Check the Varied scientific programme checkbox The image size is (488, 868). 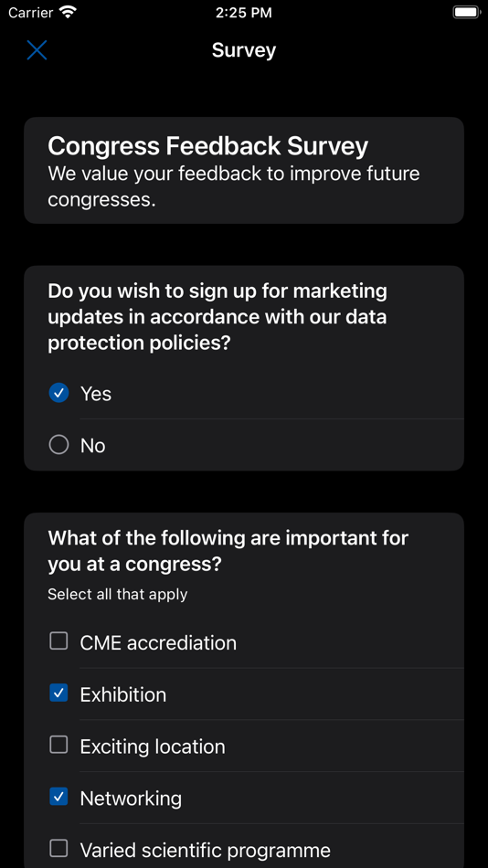[x=58, y=848]
